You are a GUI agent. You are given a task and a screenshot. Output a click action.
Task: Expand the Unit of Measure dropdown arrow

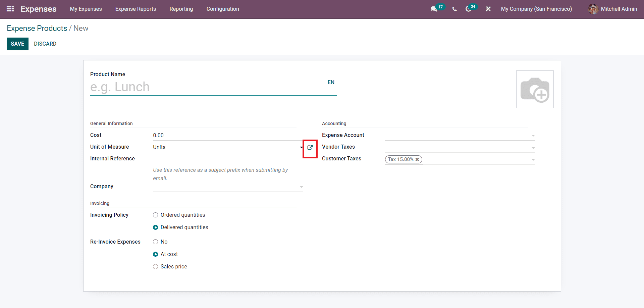coord(301,147)
